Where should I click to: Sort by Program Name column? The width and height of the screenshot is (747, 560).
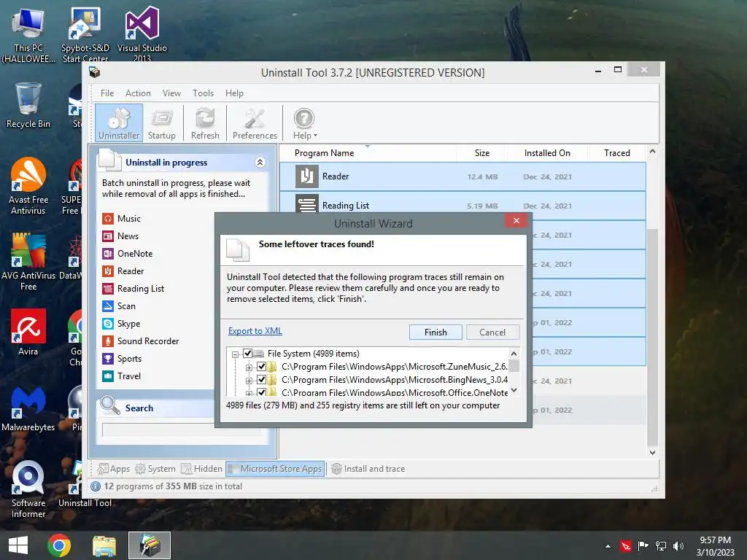(324, 153)
